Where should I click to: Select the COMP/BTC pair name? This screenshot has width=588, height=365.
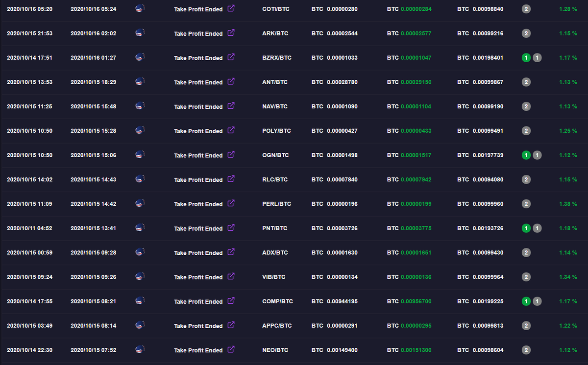pos(277,301)
